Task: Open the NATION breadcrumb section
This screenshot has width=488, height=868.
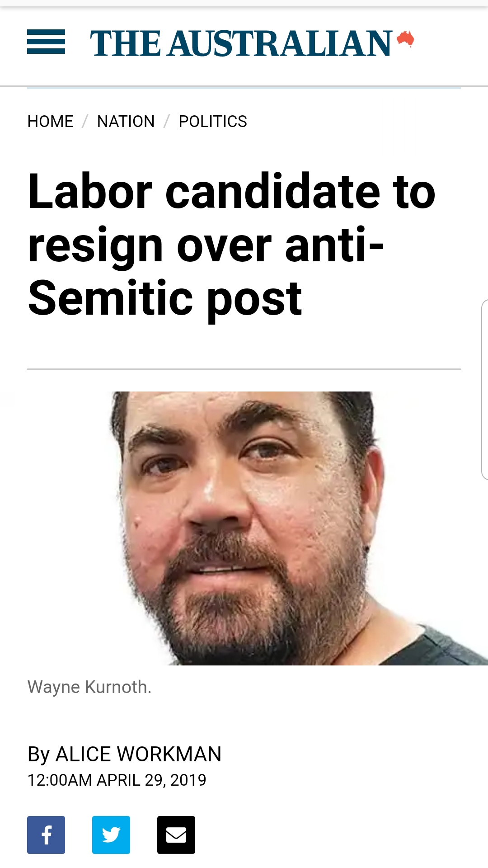Action: click(126, 121)
